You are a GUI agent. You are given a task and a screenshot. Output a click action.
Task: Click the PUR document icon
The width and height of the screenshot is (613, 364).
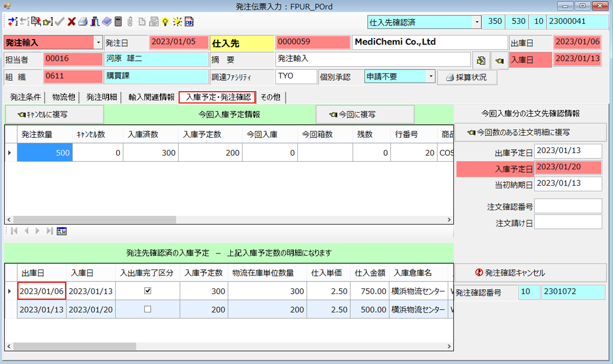pos(189,22)
